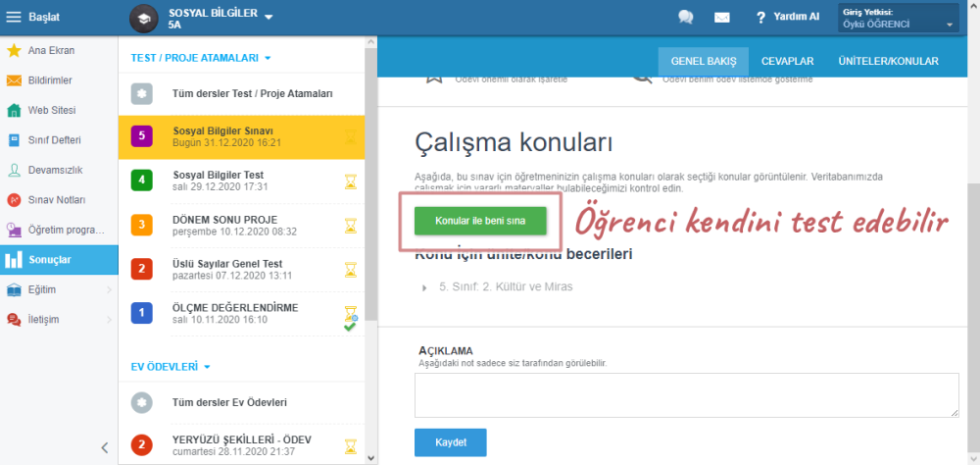This screenshot has width=980, height=465.
Task: Open the Giriş Yetkisi Öykü ÖĞRENCİ dropdown
Action: click(899, 19)
